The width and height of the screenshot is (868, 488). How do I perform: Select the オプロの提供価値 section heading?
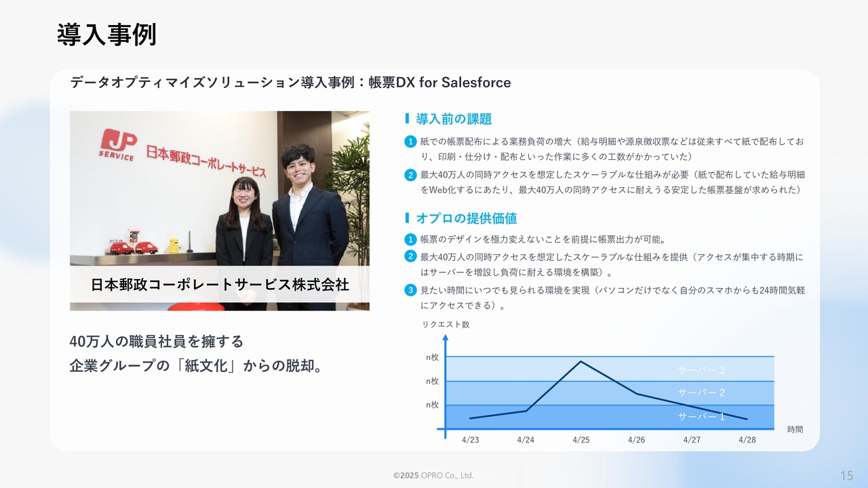(466, 218)
